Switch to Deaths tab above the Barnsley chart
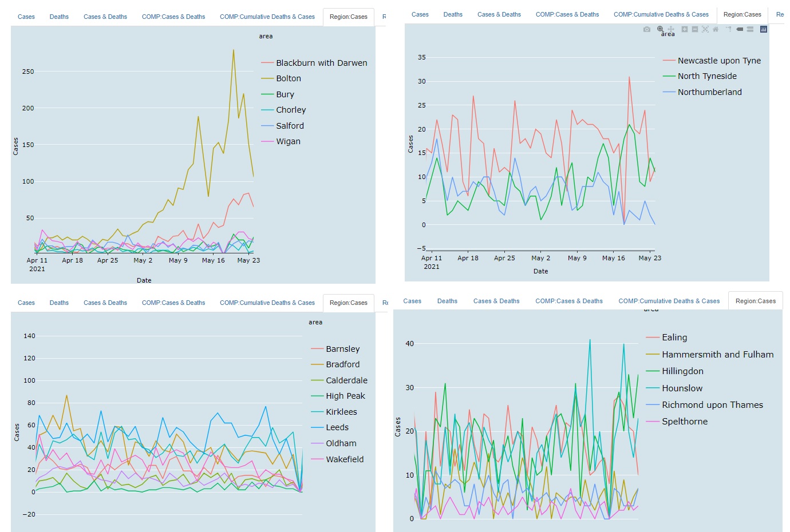 click(x=59, y=303)
